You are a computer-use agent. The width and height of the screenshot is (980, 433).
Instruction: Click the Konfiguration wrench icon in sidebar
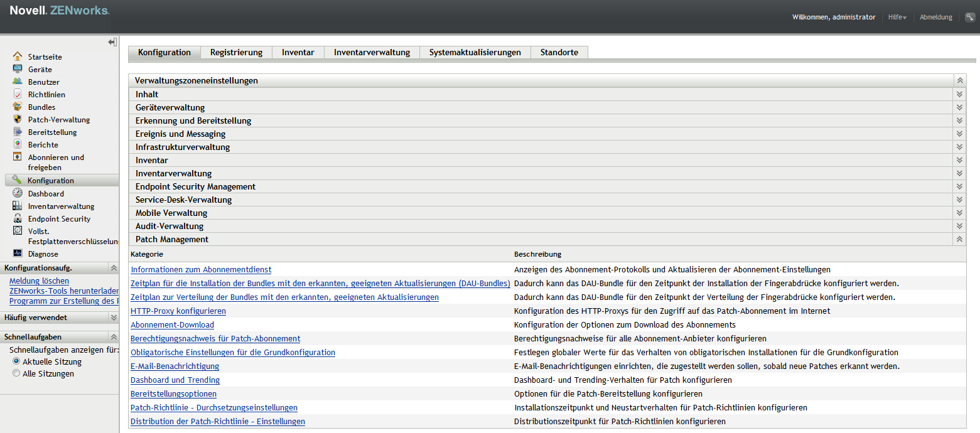tap(17, 180)
